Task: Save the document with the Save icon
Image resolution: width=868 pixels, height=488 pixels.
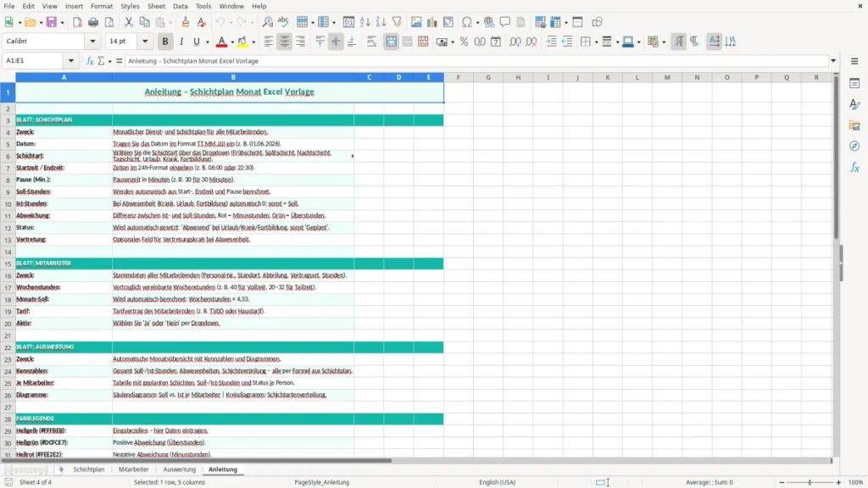Action: [x=52, y=22]
